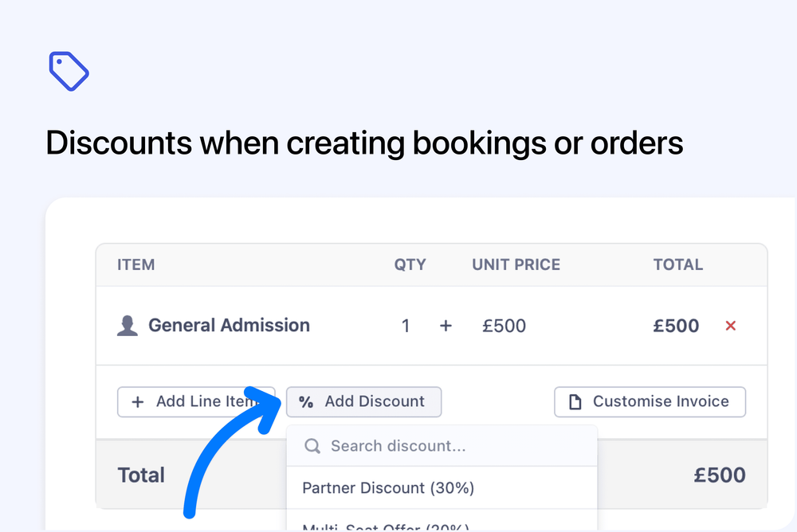This screenshot has width=797, height=532.
Task: Click the Customise Invoice button
Action: point(650,401)
